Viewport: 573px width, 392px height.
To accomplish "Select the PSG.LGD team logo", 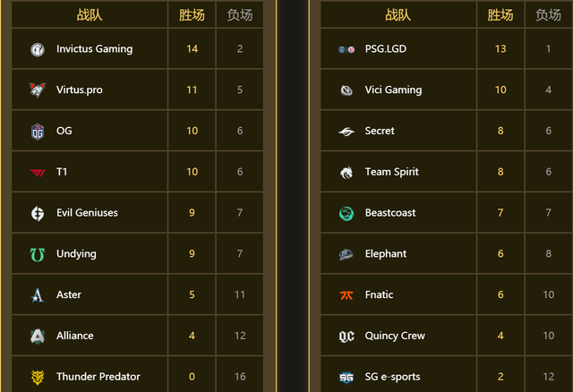I will [x=346, y=49].
